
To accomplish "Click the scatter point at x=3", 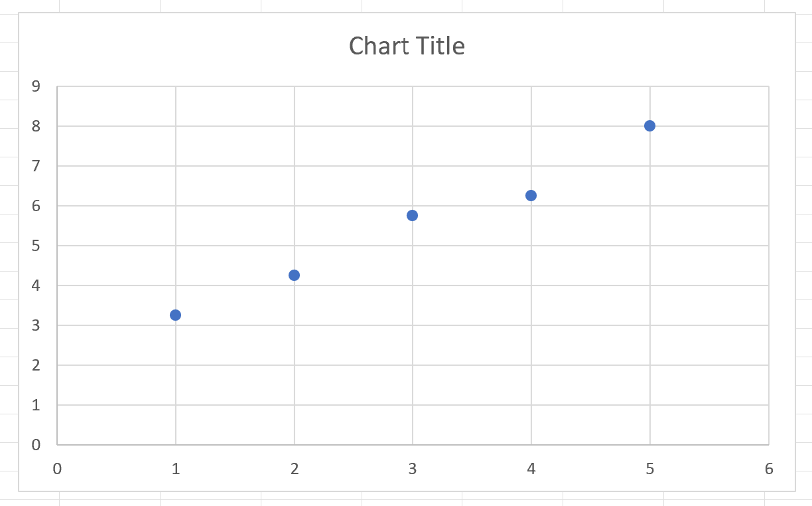I will [x=412, y=215].
